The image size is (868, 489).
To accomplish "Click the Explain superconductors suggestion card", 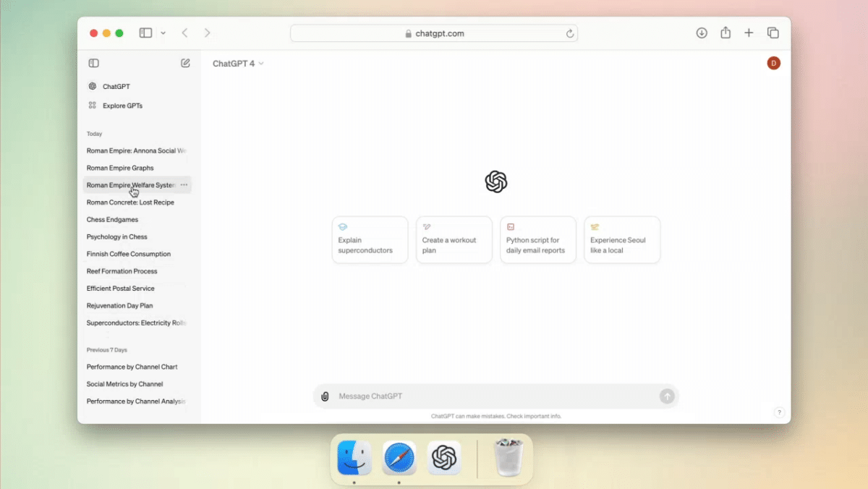I will (x=370, y=239).
